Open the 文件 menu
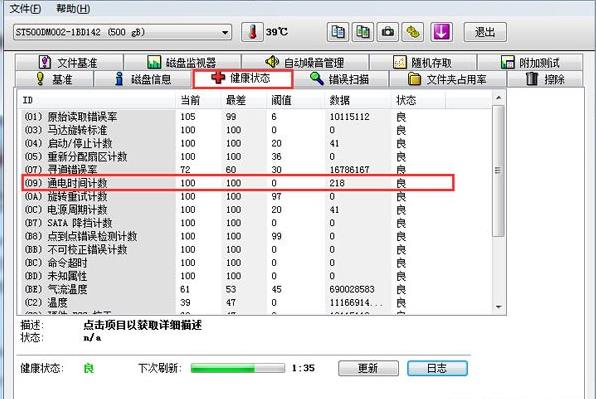Image resolution: width=596 pixels, height=399 pixels. point(25,8)
